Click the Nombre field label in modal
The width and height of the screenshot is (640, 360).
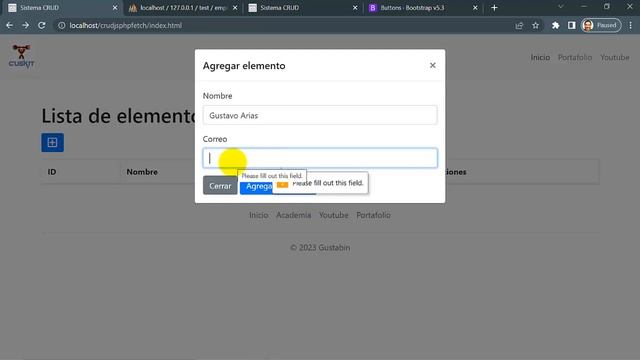pyautogui.click(x=218, y=96)
